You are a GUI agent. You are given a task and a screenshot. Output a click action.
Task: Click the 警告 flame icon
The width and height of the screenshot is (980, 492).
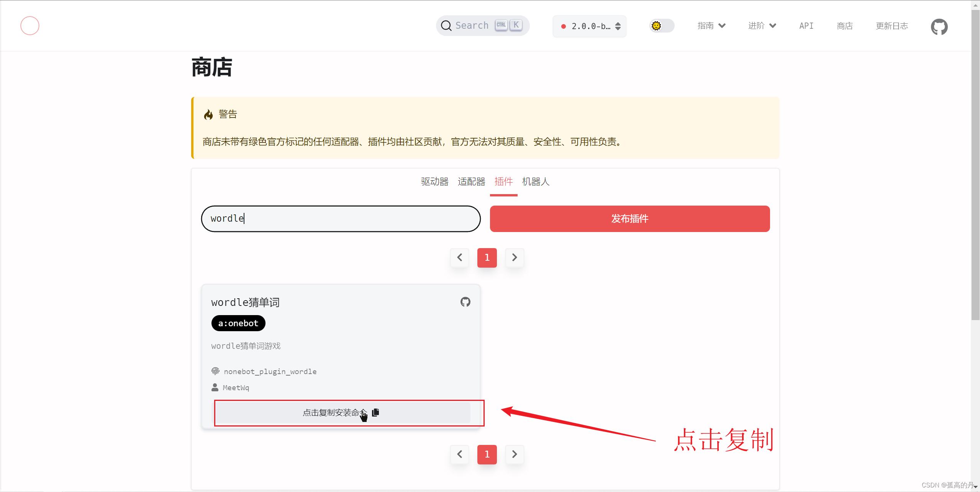pyautogui.click(x=208, y=114)
